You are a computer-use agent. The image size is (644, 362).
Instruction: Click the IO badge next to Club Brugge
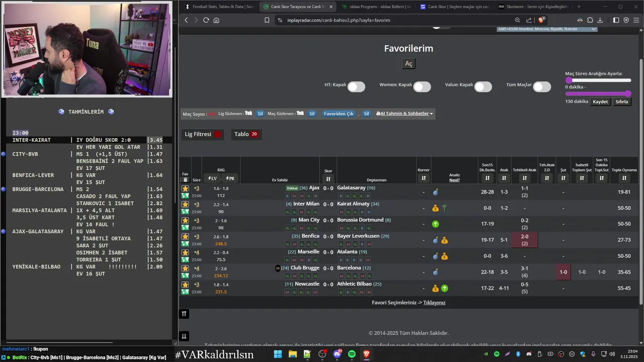click(x=278, y=268)
